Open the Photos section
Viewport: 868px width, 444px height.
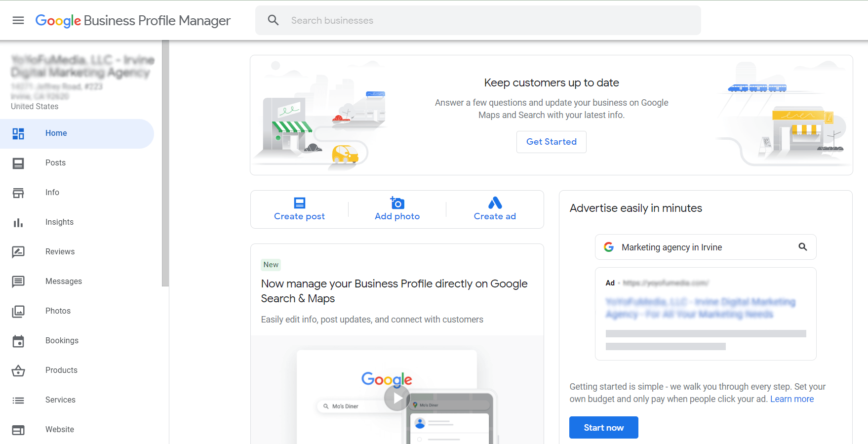click(x=58, y=311)
